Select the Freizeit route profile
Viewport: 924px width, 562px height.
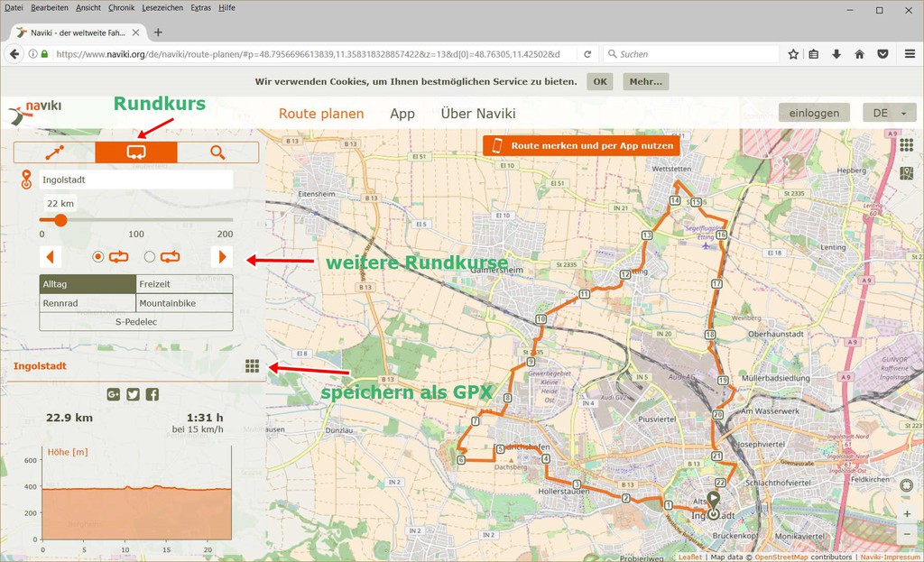pyautogui.click(x=184, y=284)
